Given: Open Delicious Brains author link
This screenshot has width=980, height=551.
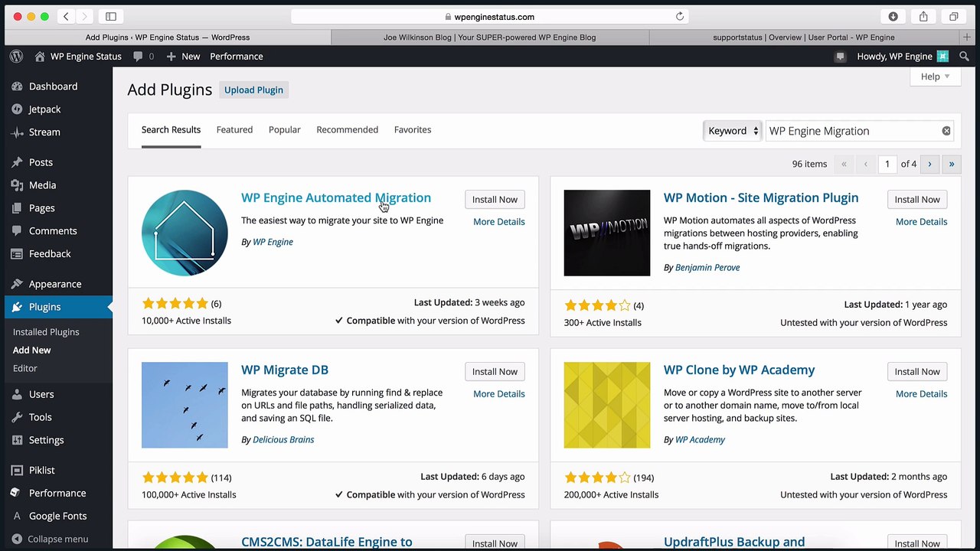Looking at the screenshot, I should [283, 439].
